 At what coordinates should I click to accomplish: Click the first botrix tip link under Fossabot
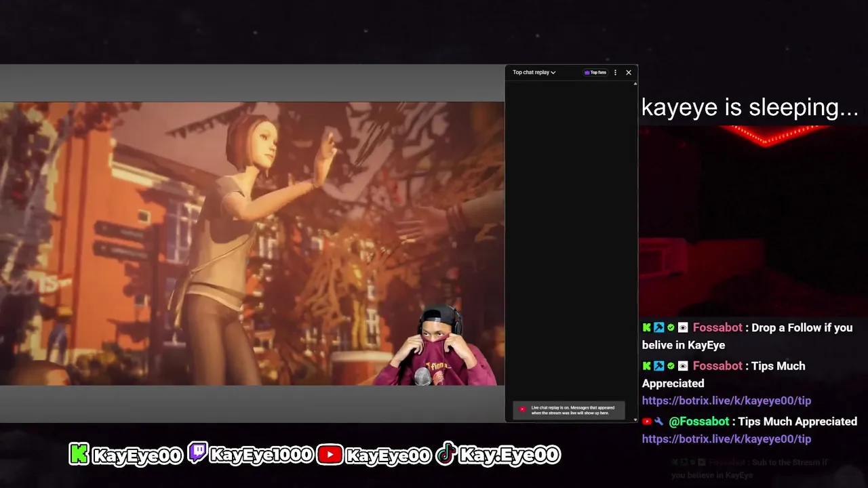(726, 401)
